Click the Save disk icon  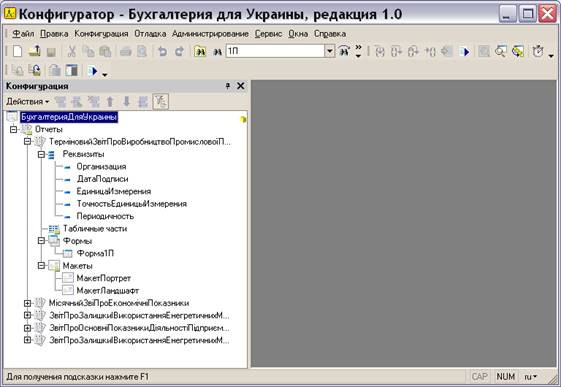click(x=51, y=52)
